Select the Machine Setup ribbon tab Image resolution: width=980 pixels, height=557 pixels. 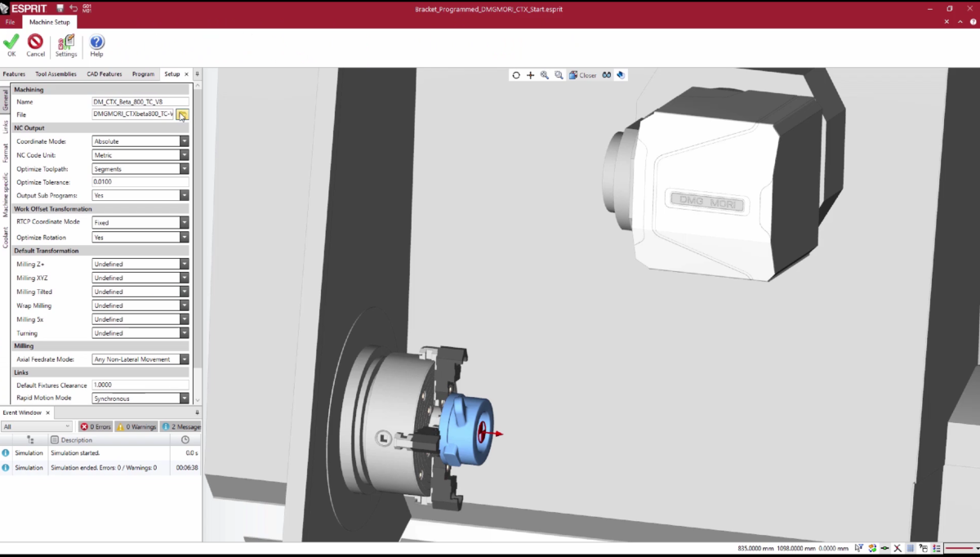(x=50, y=22)
